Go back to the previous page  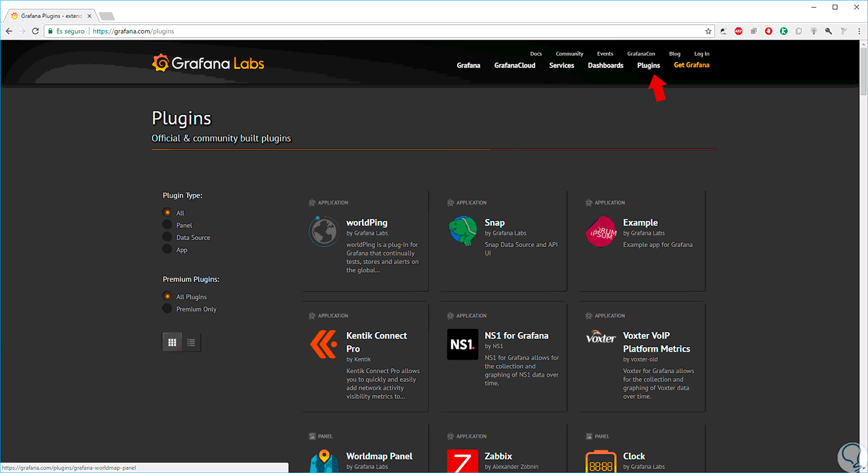[x=9, y=31]
